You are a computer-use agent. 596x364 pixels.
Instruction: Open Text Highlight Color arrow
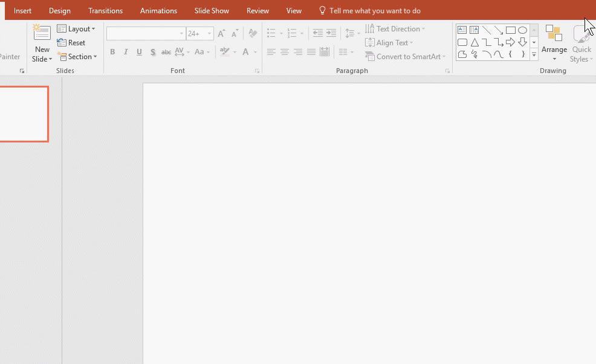coord(235,52)
